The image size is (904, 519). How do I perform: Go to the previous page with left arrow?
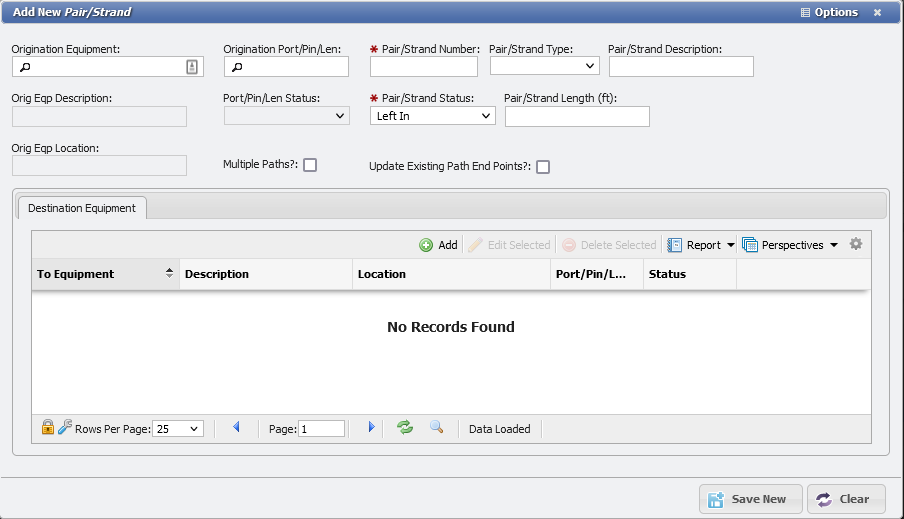(237, 428)
